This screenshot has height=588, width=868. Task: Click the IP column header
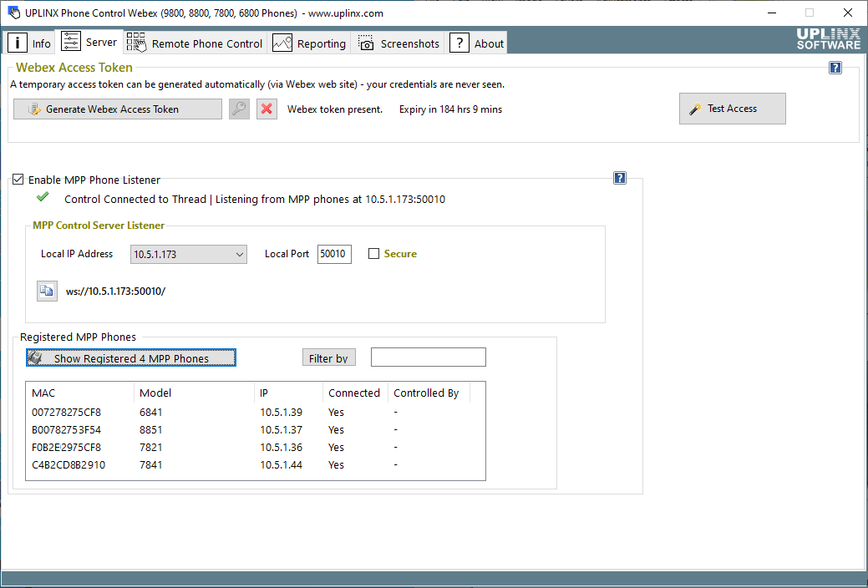(x=288, y=393)
